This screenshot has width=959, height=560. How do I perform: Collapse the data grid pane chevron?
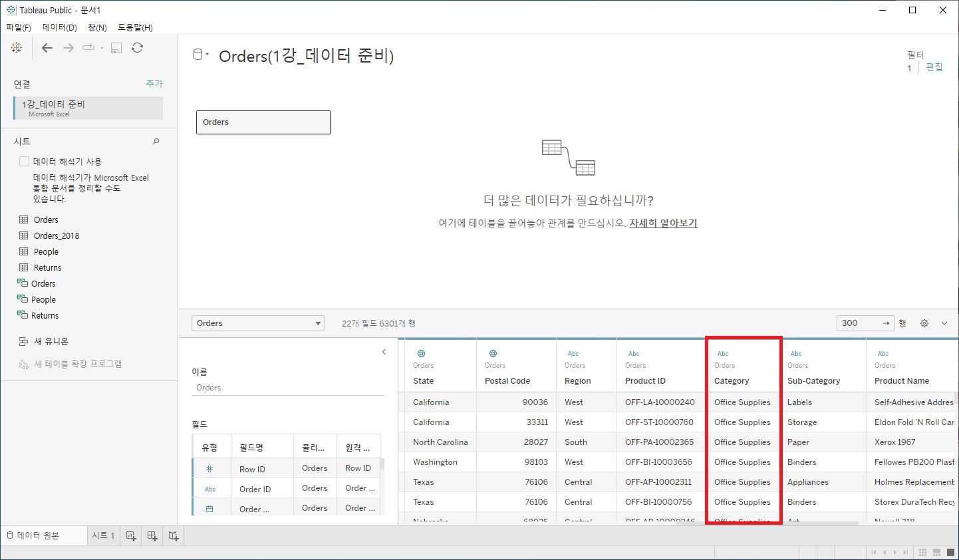(x=944, y=323)
